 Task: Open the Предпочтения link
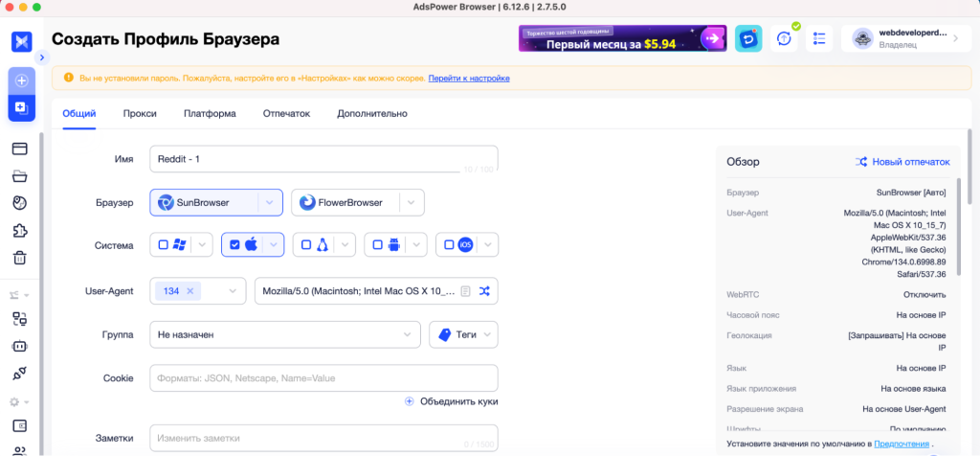coord(902,444)
